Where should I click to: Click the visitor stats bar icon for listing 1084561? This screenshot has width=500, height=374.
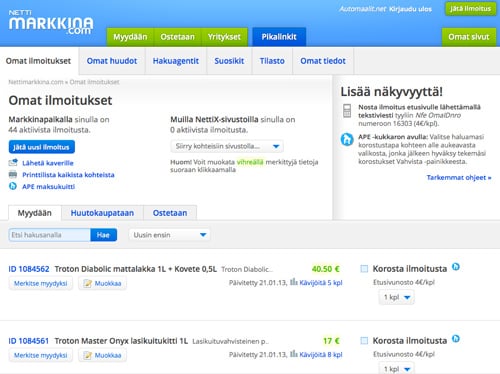294,354
